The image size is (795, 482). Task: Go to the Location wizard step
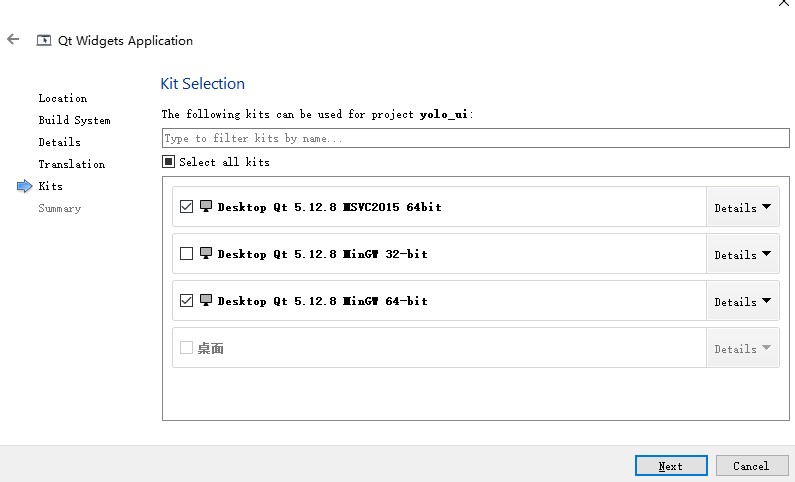pos(63,98)
